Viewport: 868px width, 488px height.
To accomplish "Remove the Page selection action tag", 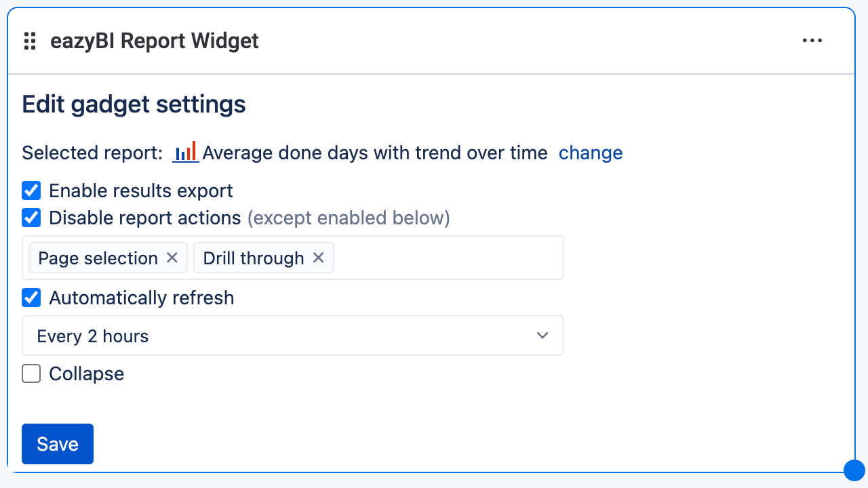I will [172, 258].
